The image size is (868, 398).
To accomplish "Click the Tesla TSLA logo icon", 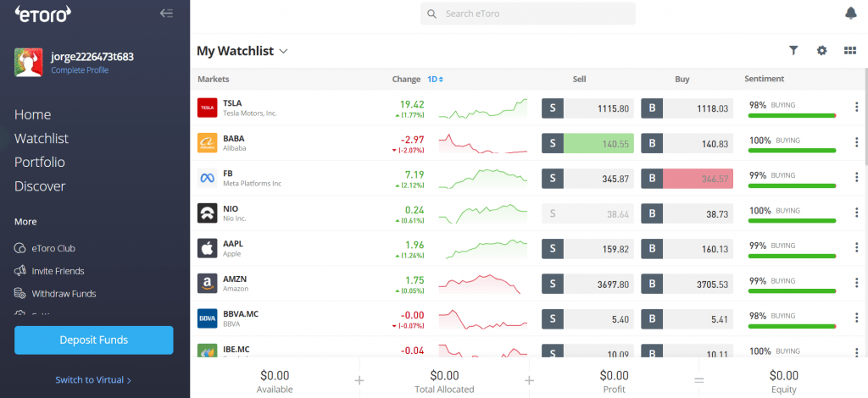I will pyautogui.click(x=207, y=108).
